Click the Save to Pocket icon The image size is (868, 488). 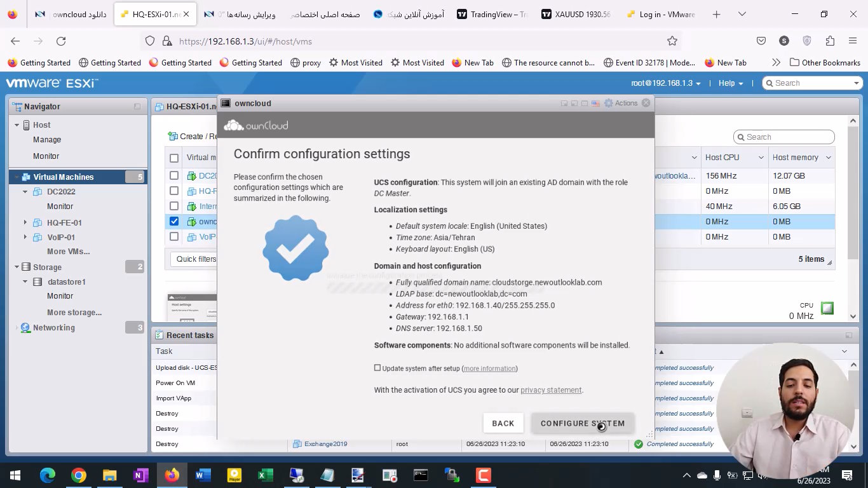761,41
